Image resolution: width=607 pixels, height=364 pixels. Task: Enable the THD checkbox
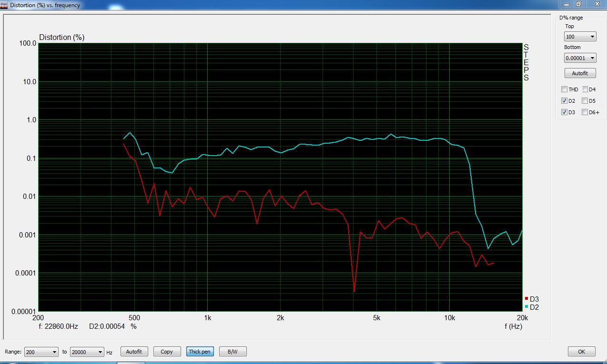pyautogui.click(x=565, y=89)
